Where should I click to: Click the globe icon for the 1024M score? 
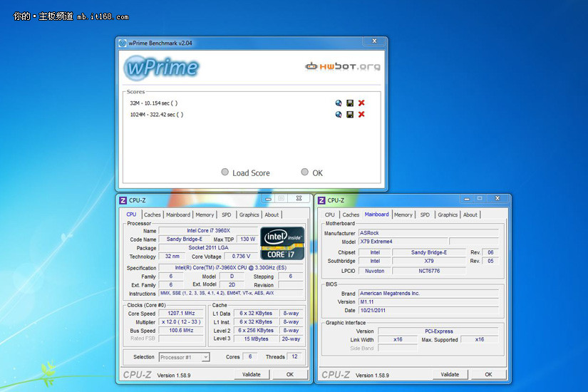tap(339, 115)
